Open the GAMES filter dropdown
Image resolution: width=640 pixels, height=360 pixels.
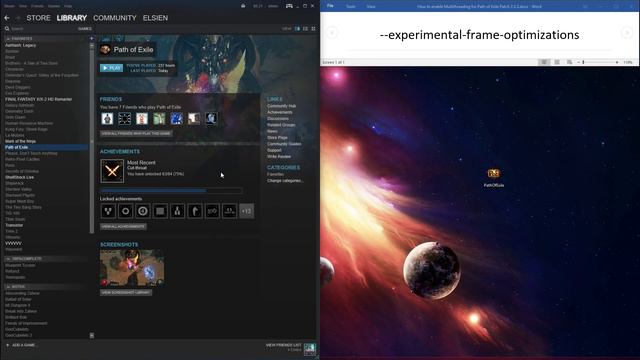[x=85, y=29]
